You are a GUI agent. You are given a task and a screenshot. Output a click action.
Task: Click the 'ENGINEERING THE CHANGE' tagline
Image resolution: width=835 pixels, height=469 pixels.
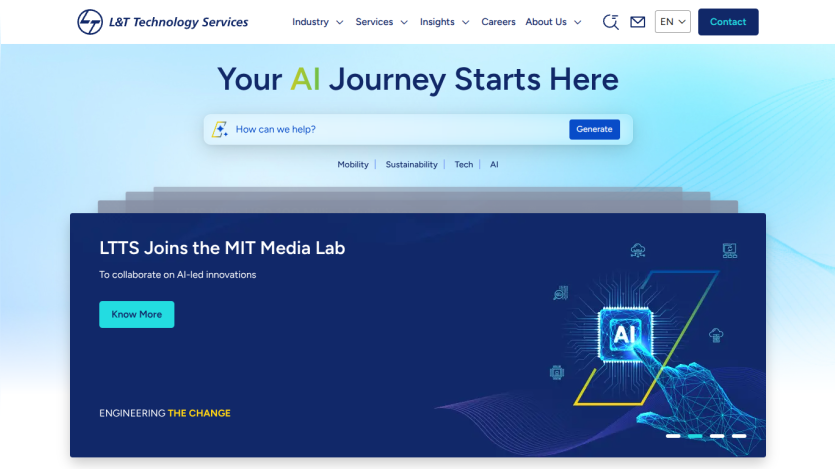pyautogui.click(x=165, y=413)
